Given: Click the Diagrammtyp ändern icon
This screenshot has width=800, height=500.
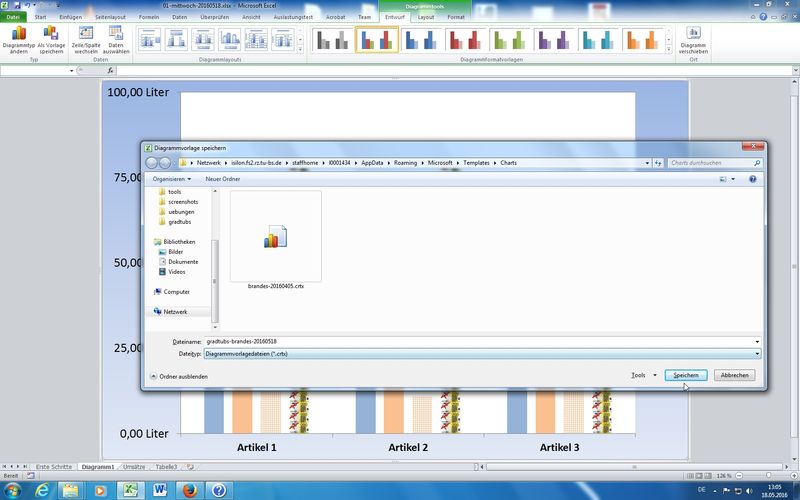Looking at the screenshot, I should pos(19,40).
